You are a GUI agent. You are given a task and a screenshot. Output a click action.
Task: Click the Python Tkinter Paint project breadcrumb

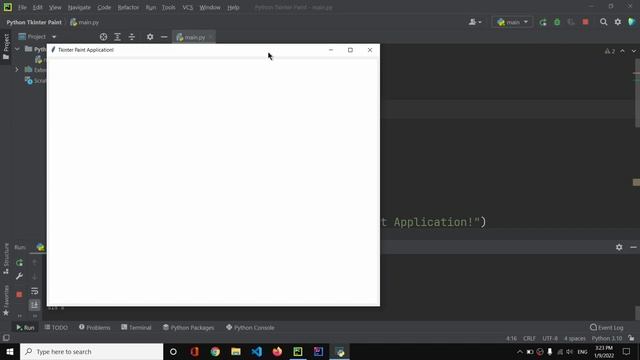(34, 22)
